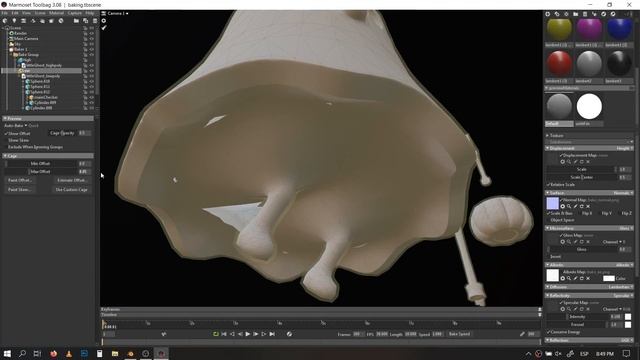Click the Intensity white color swatch
The height and width of the screenshot is (360, 640).
point(628,317)
